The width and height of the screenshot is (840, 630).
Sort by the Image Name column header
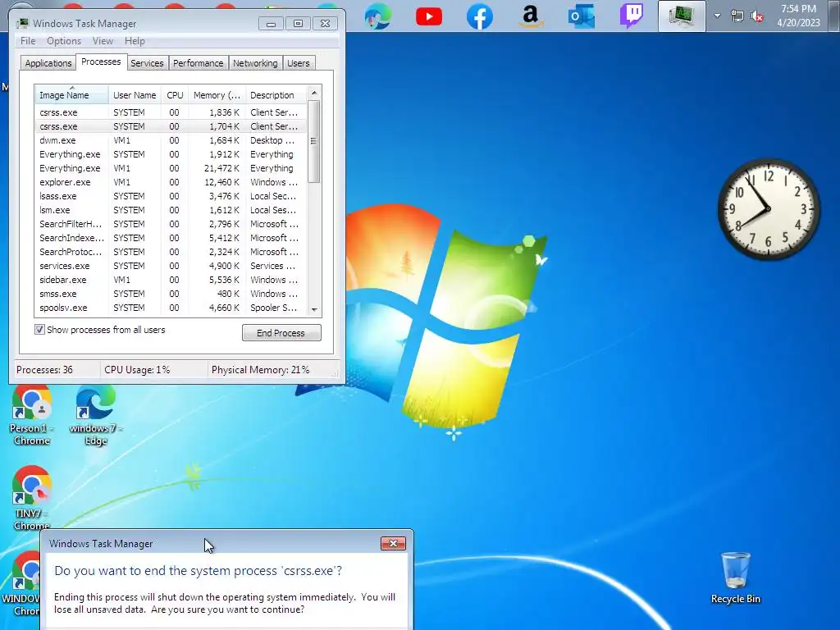click(x=71, y=95)
